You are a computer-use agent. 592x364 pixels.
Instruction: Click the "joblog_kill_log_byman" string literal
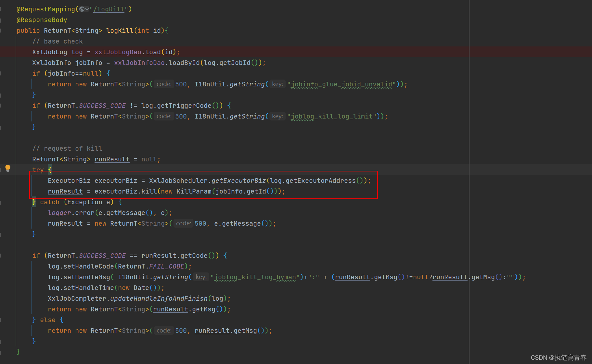255,277
